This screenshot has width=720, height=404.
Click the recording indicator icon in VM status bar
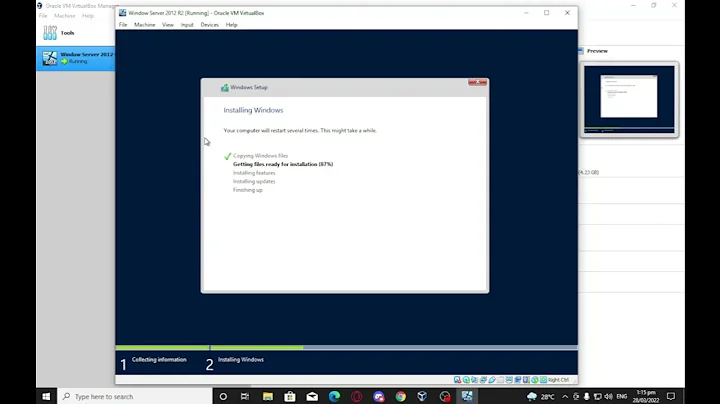pos(518,380)
